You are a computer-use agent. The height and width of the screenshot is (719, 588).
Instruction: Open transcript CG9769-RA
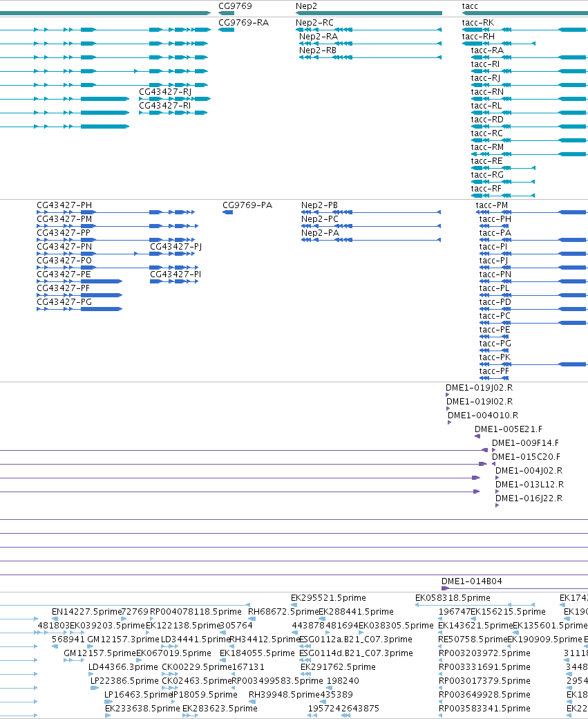[243, 22]
